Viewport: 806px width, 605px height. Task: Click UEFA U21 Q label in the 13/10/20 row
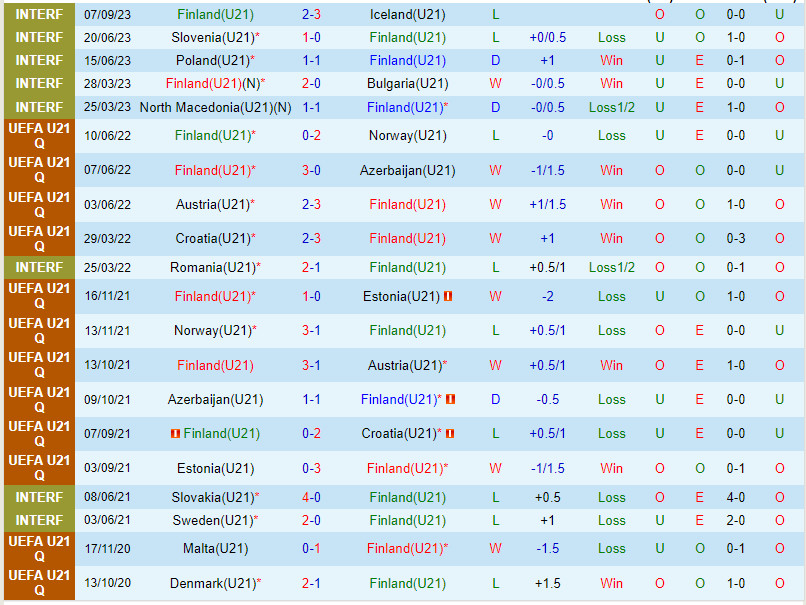click(x=39, y=583)
